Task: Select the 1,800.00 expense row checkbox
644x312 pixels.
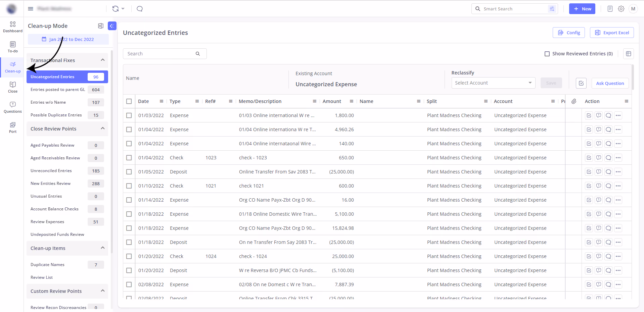Action: coord(129,115)
